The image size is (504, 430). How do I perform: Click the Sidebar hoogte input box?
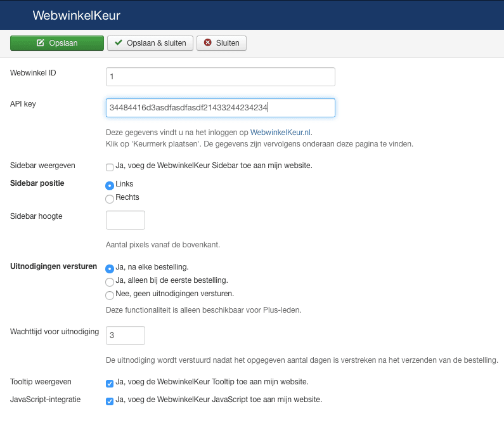(126, 220)
